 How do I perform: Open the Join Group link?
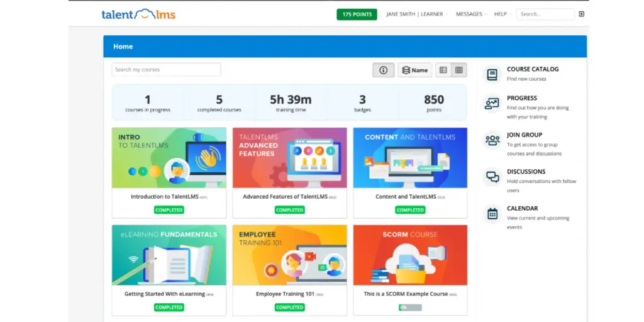coord(525,135)
